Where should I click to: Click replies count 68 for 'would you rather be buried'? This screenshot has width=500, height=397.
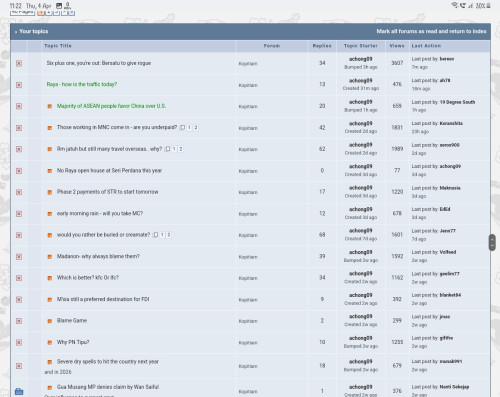pos(322,235)
